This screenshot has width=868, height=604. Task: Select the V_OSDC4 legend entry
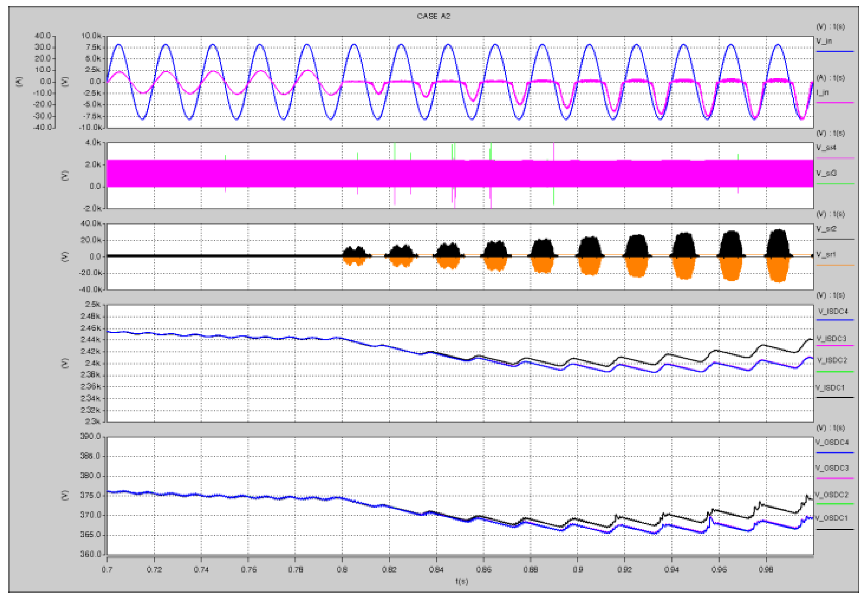tap(832, 442)
